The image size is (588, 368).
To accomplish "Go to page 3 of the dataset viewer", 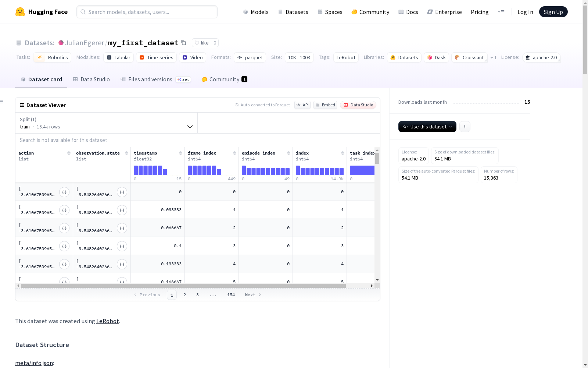I will pos(197,295).
